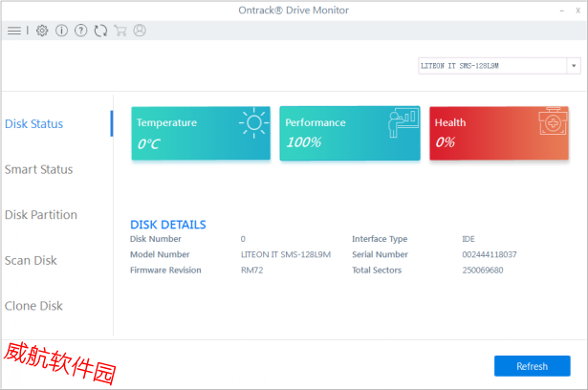The height and width of the screenshot is (390, 588).
Task: Click the circular arrows update icon
Action: click(100, 31)
